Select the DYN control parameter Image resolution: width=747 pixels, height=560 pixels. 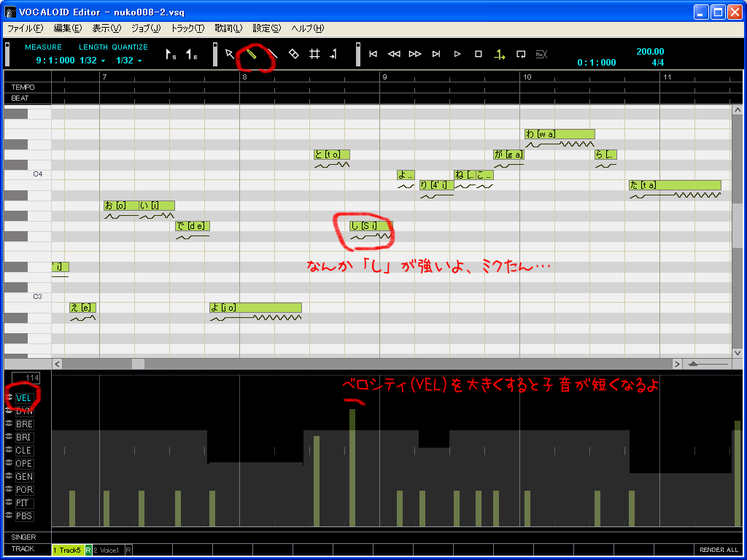(24, 411)
